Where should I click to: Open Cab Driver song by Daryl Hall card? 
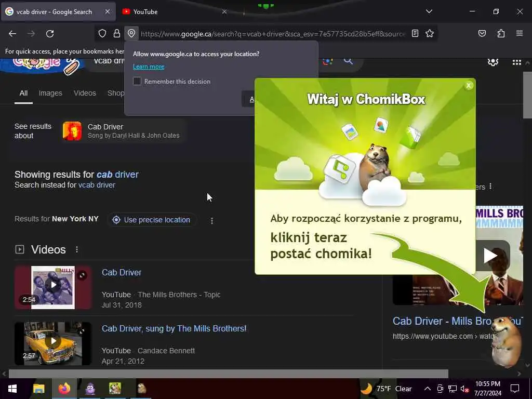[x=124, y=131]
